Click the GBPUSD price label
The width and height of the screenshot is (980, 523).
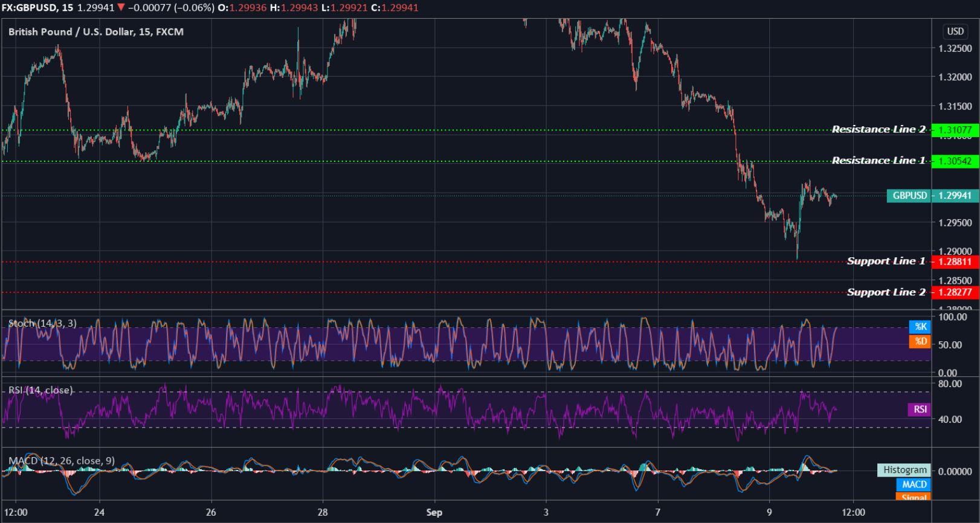[x=909, y=196]
